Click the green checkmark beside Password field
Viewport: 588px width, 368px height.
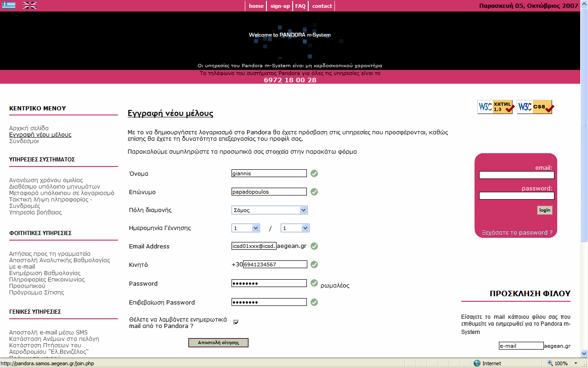(314, 283)
